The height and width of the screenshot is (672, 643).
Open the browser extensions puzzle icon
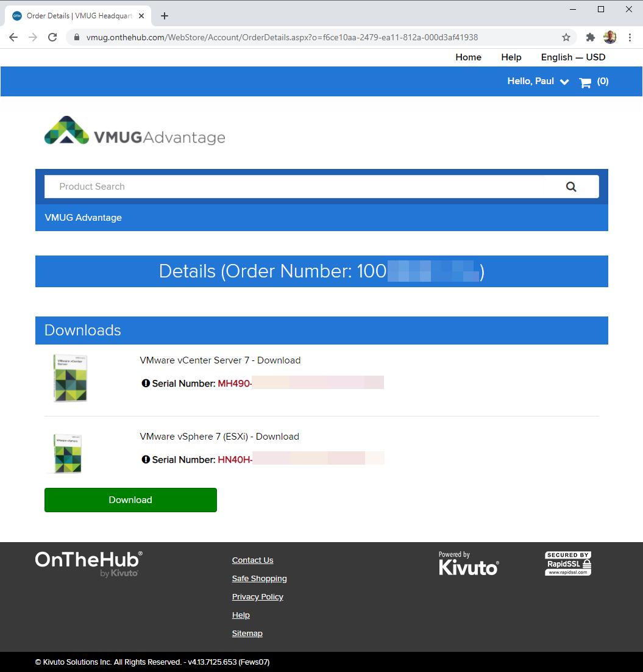tap(591, 37)
